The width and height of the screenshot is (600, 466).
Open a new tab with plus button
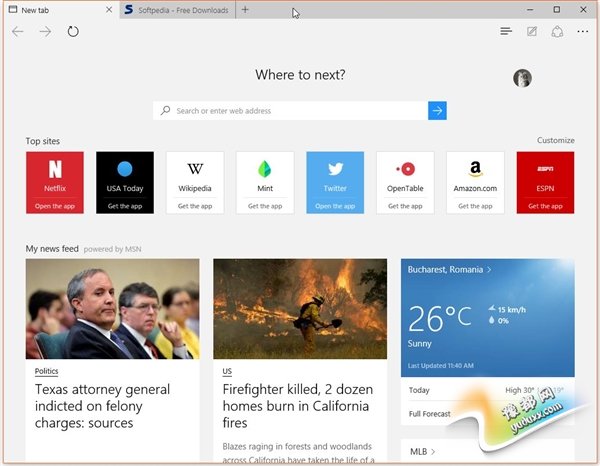click(246, 10)
